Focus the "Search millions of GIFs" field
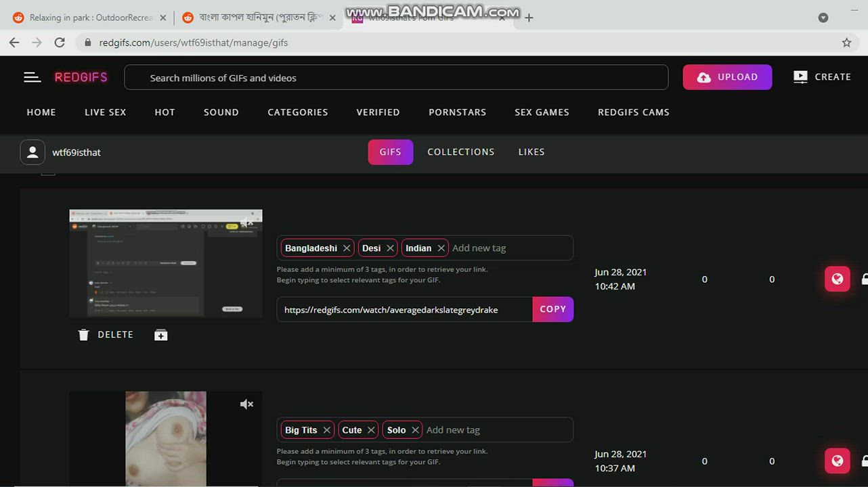This screenshot has width=868, height=487. 396,78
